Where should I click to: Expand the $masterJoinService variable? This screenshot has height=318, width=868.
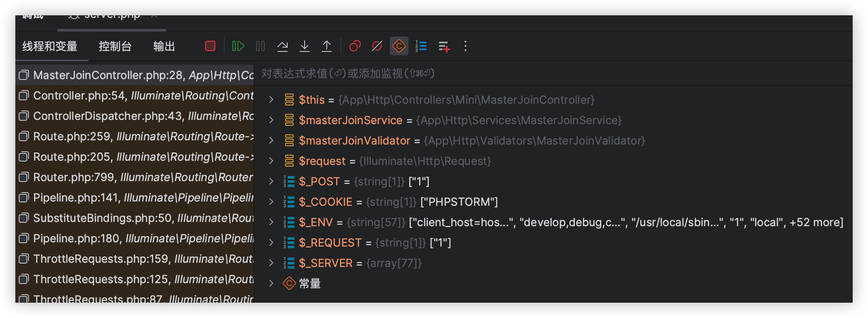[271, 120]
